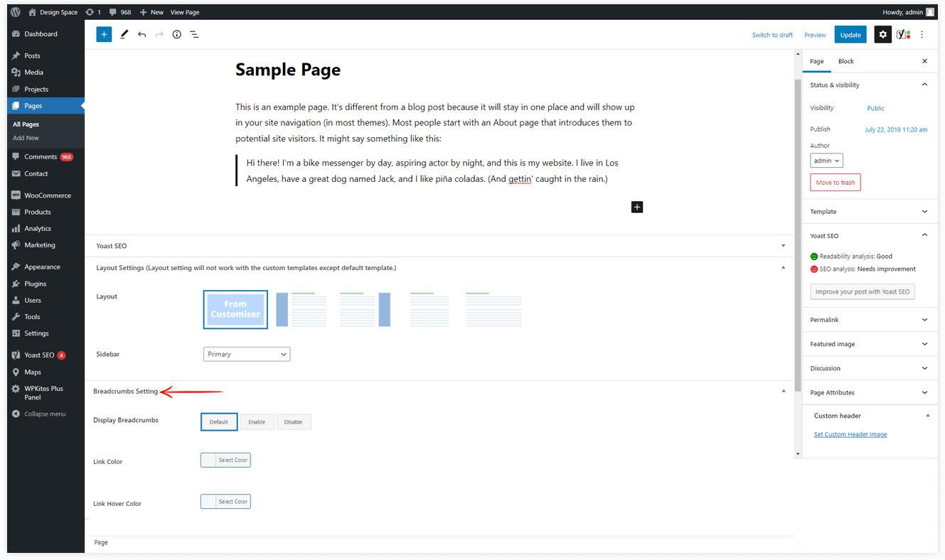Open the New menu in admin bar
The width and height of the screenshot is (945, 560).
[x=151, y=12]
